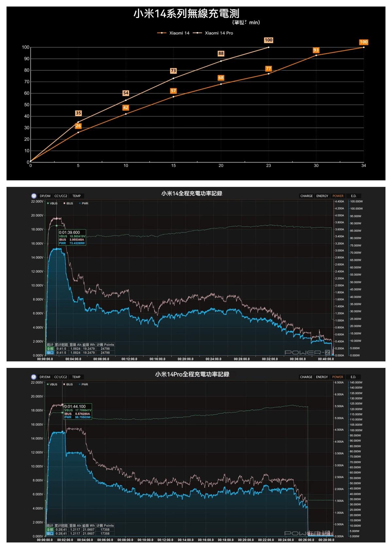Click the tooltip IBUS value 3.955348A
This screenshot has width=392, height=549.
77,240
